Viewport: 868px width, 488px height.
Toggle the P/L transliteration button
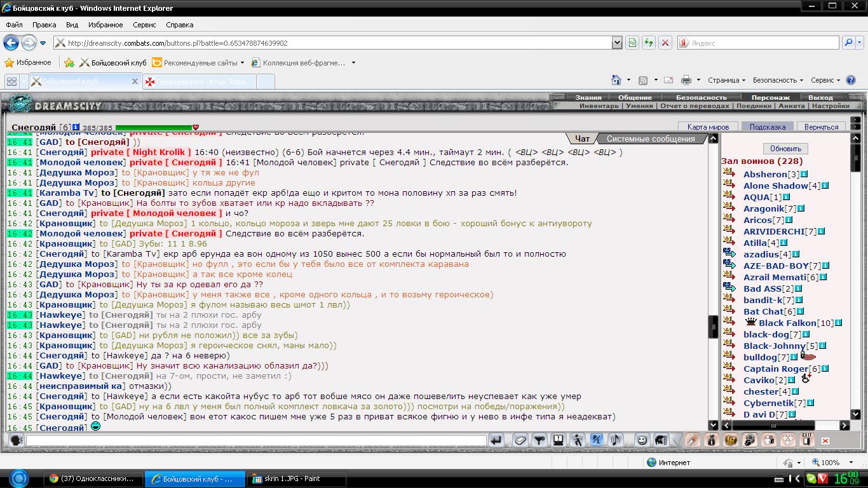597,440
